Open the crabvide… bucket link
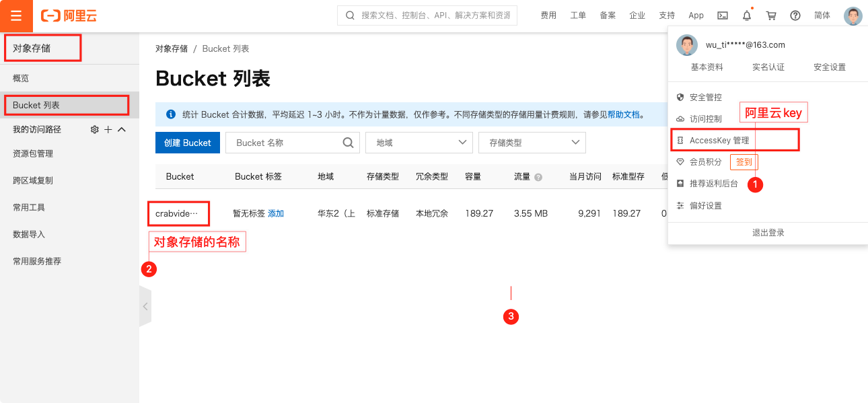 (177, 213)
